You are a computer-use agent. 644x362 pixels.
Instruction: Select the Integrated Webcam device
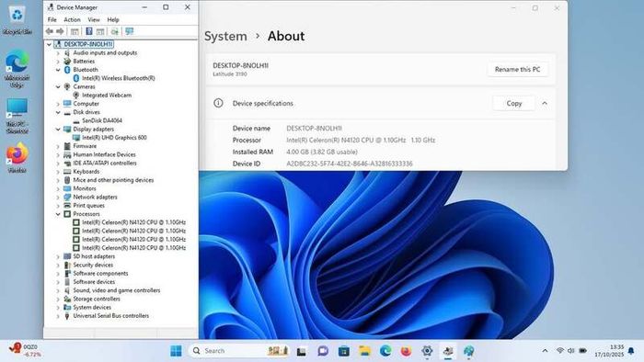pos(107,96)
